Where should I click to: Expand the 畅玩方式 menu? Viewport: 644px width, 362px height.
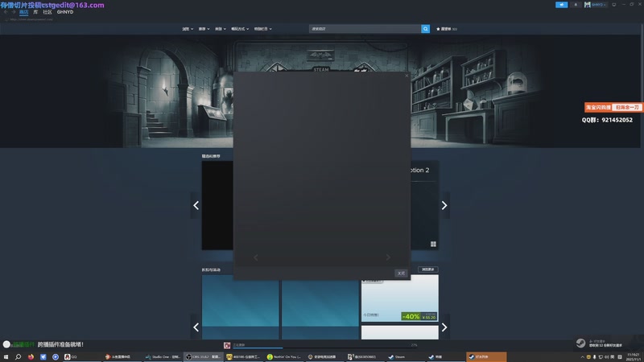240,29
